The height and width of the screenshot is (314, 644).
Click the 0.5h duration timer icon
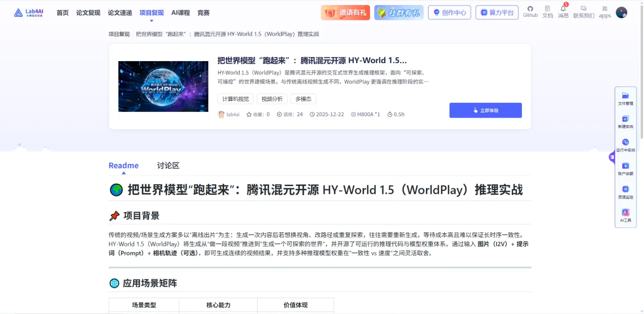coord(390,115)
